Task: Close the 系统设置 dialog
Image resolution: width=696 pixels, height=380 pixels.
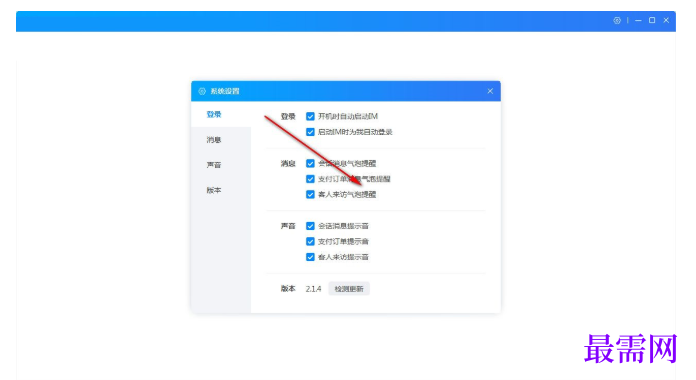Action: [x=490, y=91]
